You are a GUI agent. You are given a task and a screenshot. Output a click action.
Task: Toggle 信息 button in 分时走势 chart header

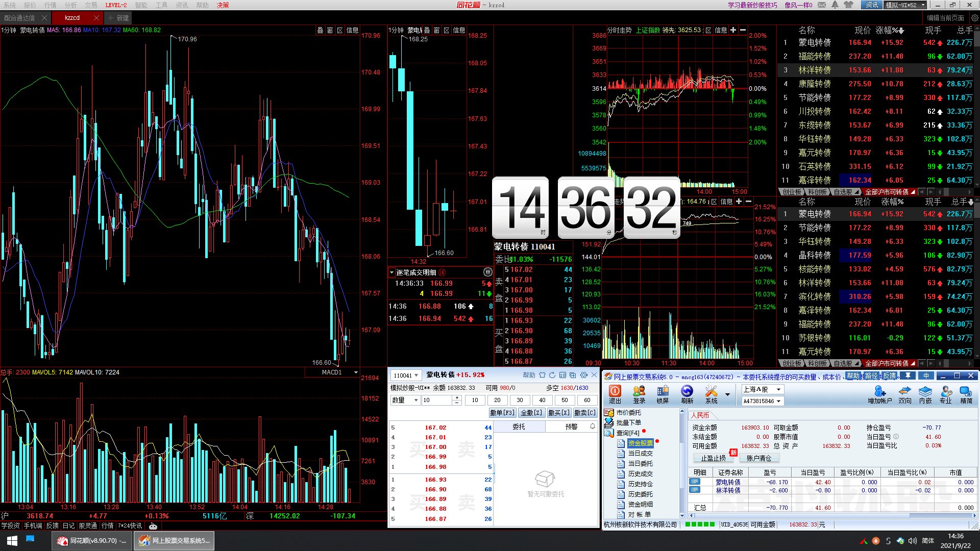point(721,30)
